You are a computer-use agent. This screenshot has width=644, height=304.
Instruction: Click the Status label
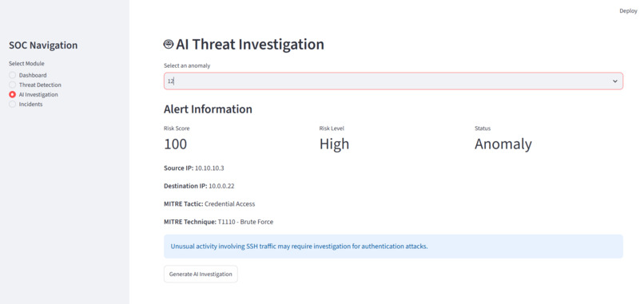(x=483, y=128)
